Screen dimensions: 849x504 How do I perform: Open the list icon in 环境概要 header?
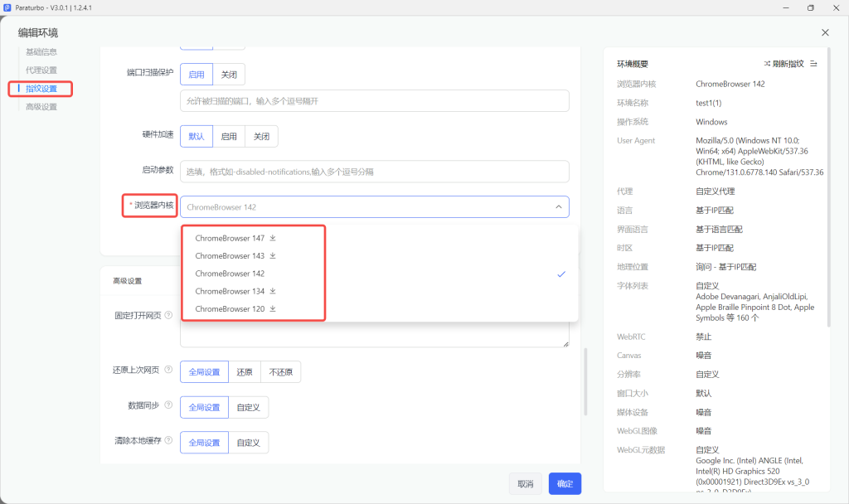[813, 63]
